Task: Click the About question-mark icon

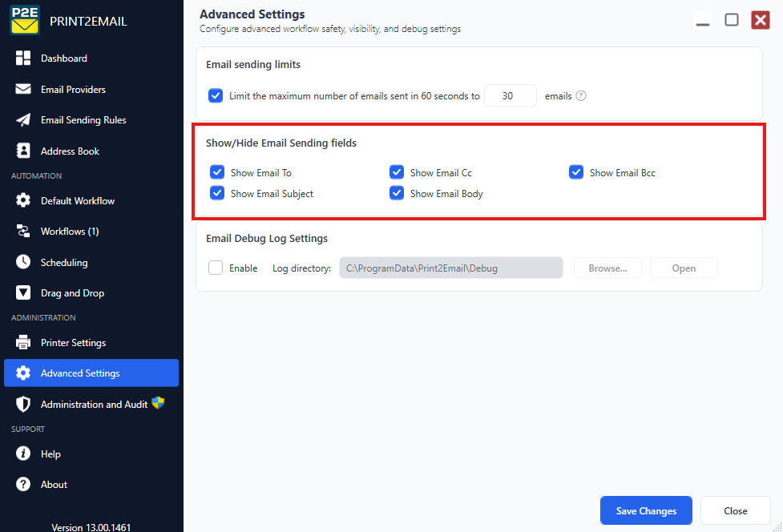Action: click(23, 484)
